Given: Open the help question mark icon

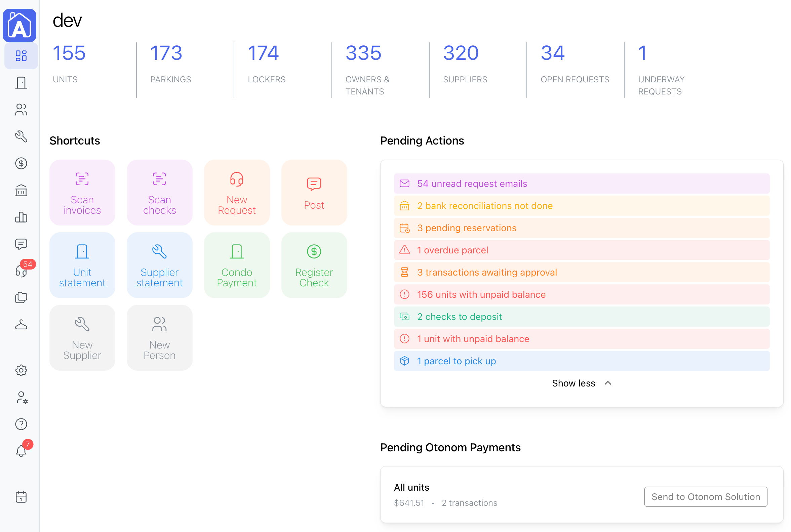Looking at the screenshot, I should click(21, 424).
